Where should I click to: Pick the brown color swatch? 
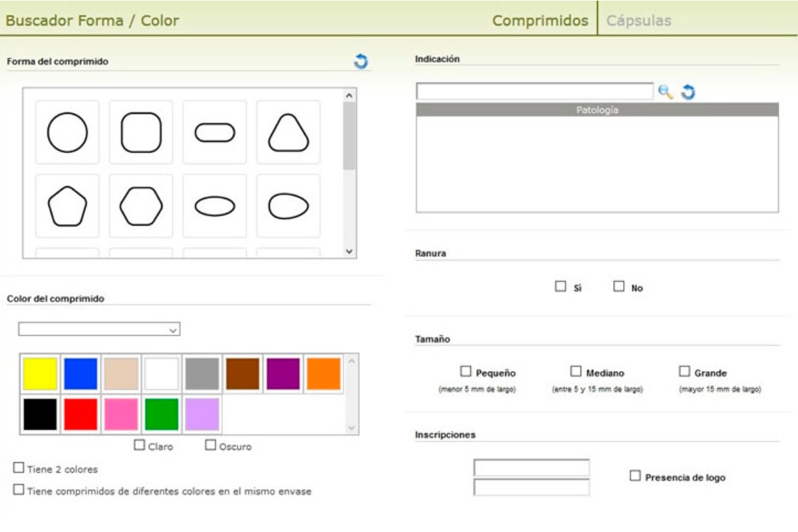tap(243, 374)
